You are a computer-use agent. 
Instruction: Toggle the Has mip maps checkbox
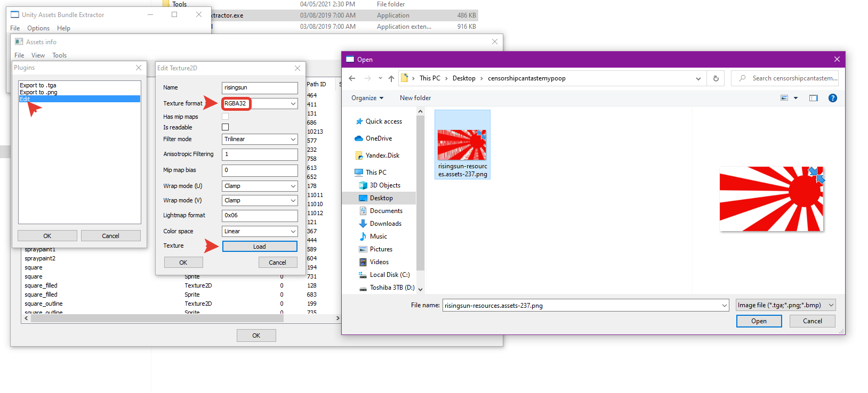click(225, 117)
